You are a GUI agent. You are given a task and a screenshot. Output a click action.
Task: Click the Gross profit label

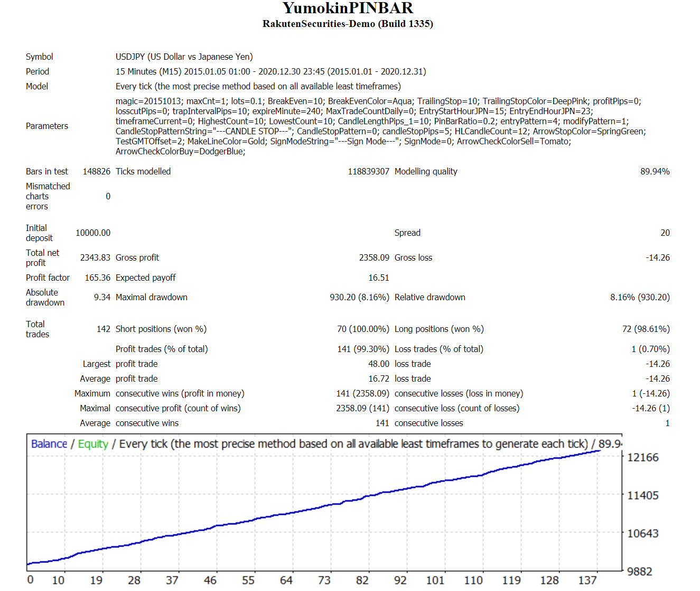tap(137, 257)
